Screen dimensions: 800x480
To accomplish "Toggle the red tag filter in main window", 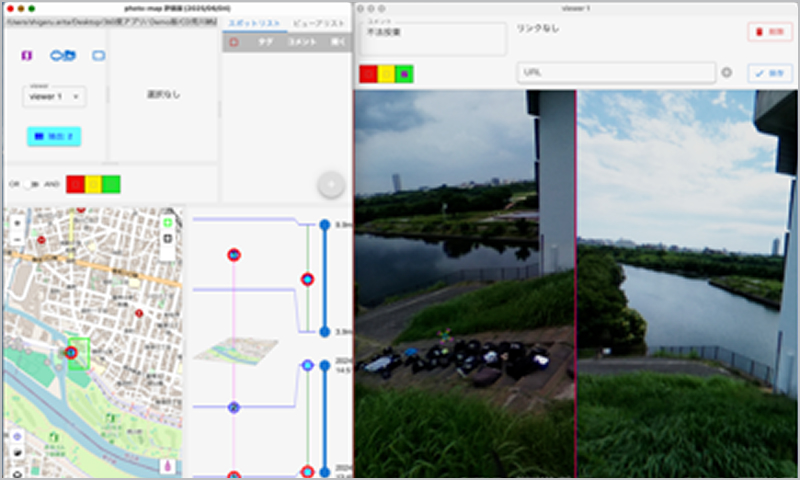I will (76, 184).
